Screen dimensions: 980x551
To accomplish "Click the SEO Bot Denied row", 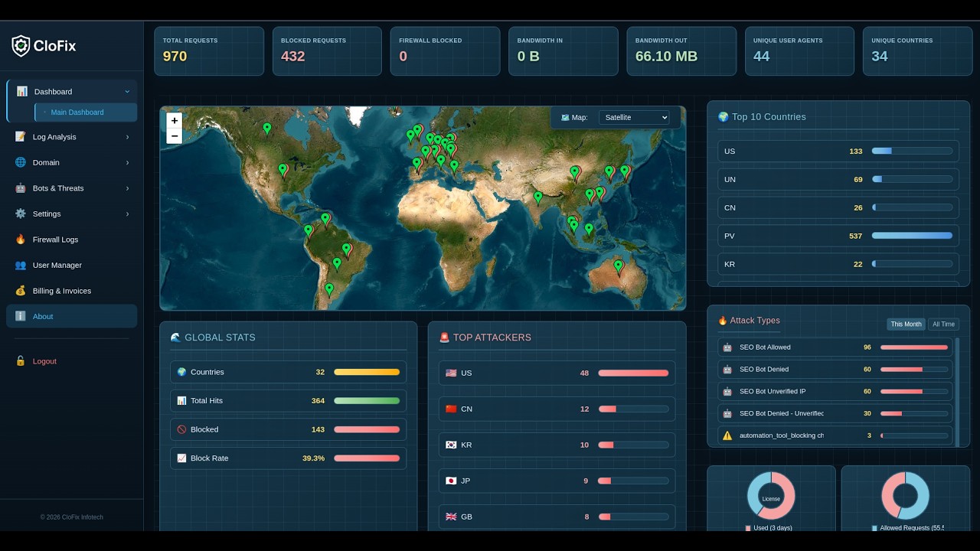I will click(x=835, y=369).
